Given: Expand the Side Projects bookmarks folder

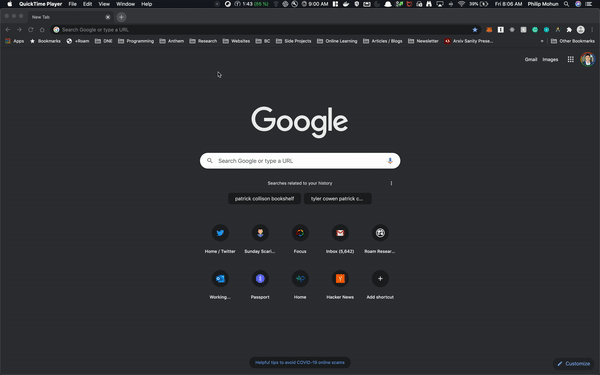Looking at the screenshot, I should 293,41.
